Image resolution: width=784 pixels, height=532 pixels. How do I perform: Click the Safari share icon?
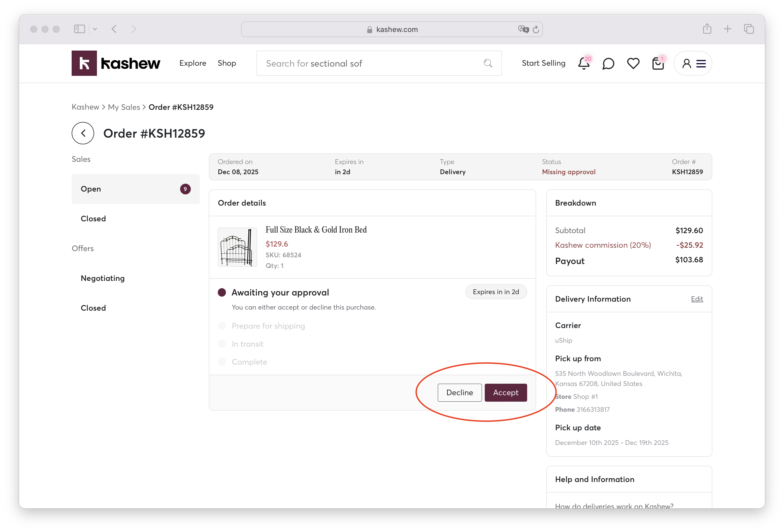(707, 29)
